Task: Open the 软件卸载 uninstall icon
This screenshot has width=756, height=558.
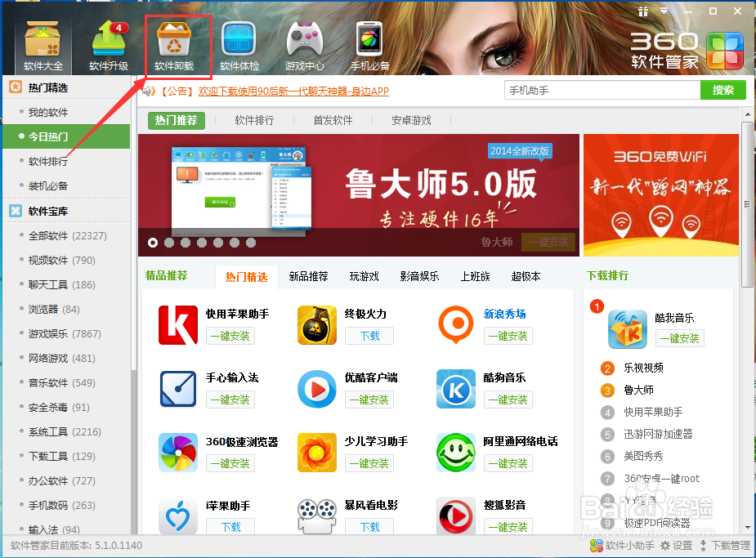Action: pos(174,47)
